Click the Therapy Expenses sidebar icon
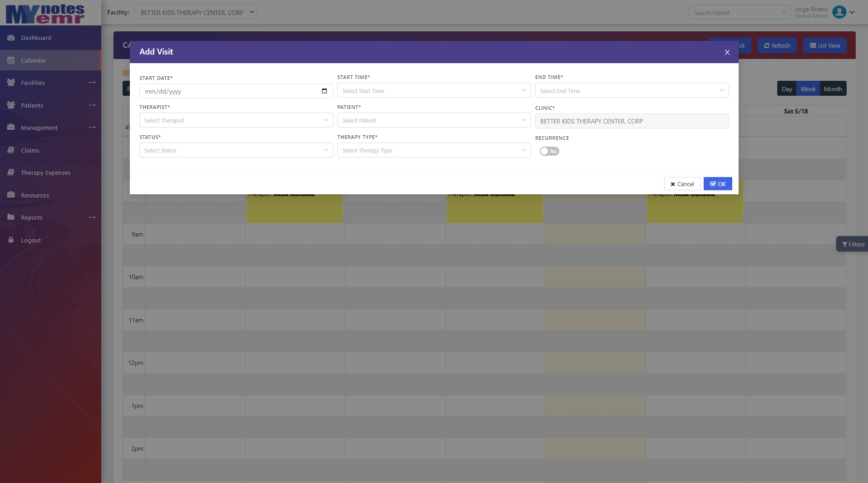 11,172
